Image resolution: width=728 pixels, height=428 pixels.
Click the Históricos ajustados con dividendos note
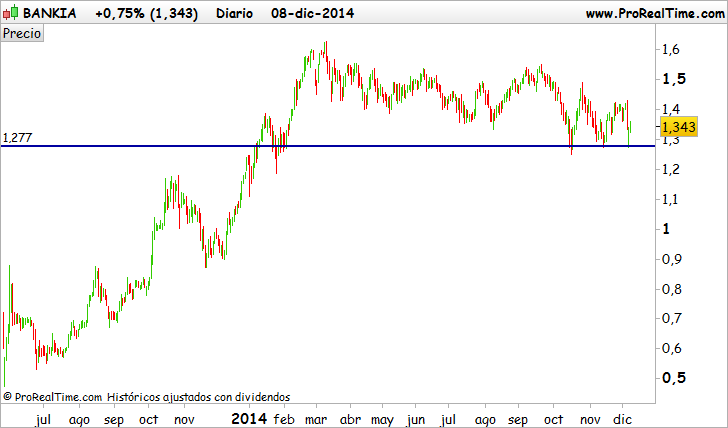(x=198, y=397)
